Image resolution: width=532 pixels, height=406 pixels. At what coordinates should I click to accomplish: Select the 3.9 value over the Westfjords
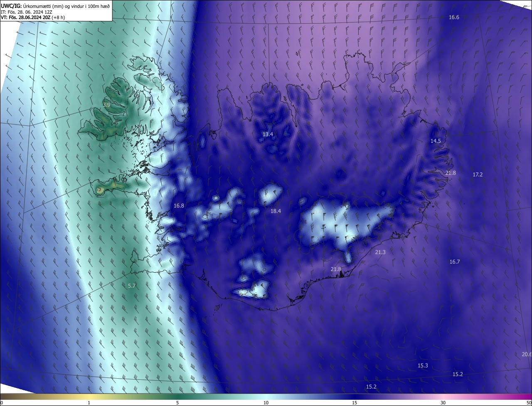coord(106,105)
